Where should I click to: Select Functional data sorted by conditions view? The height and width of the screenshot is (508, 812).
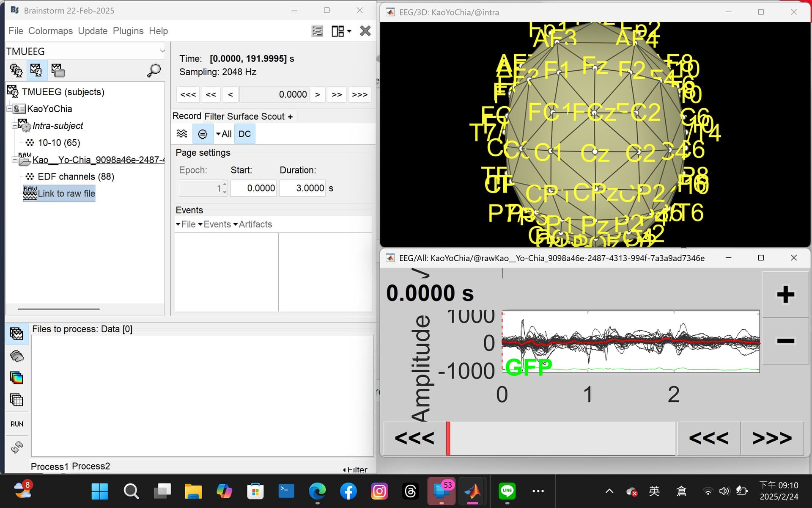pos(58,70)
